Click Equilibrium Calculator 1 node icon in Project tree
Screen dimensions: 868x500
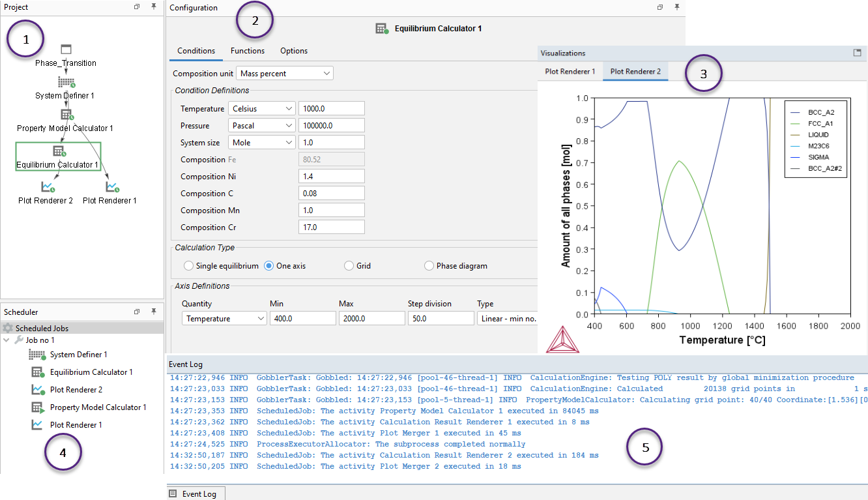coord(59,151)
